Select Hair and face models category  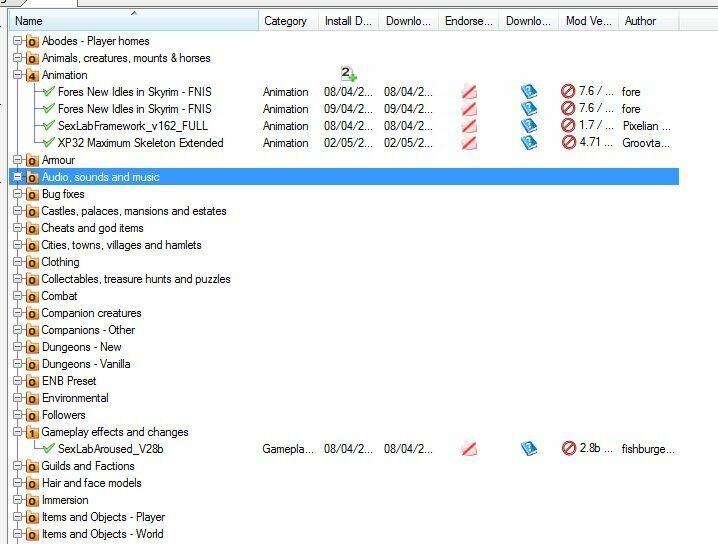92,483
